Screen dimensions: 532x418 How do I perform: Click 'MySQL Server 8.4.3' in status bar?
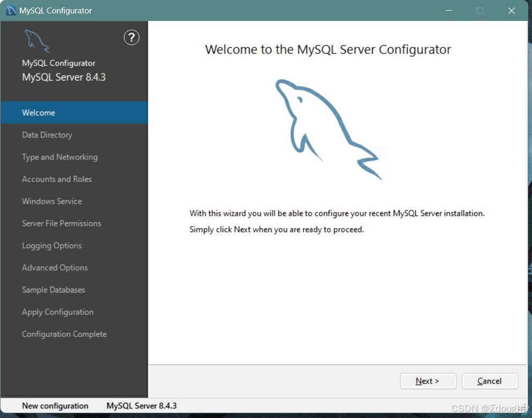click(142, 406)
